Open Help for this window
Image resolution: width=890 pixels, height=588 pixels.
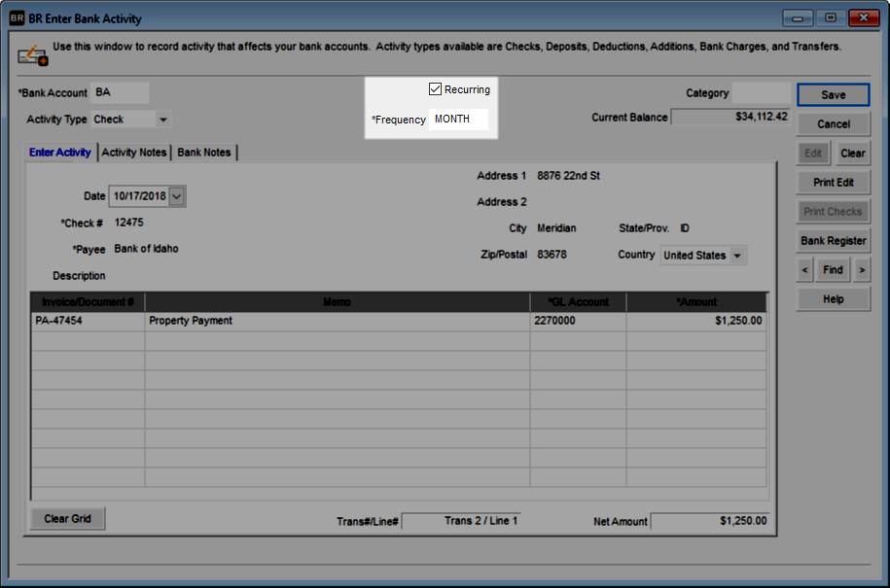tap(833, 298)
